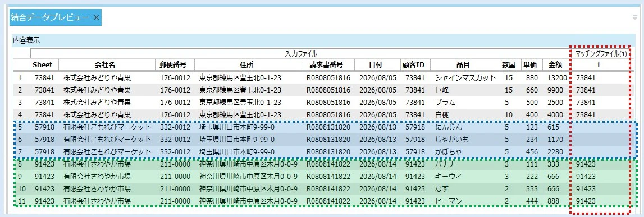This screenshot has height=217, width=644.
Task: Click the Sheet column header
Action: coord(44,65)
